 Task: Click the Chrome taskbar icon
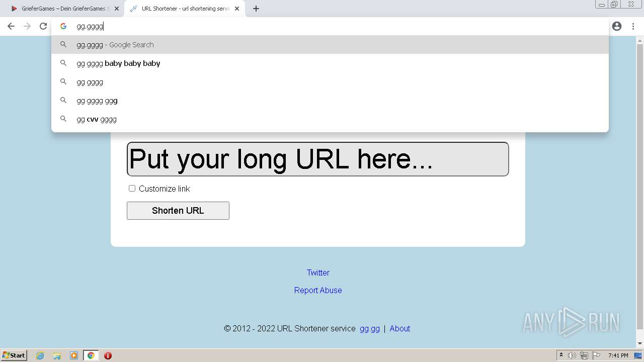(91, 355)
